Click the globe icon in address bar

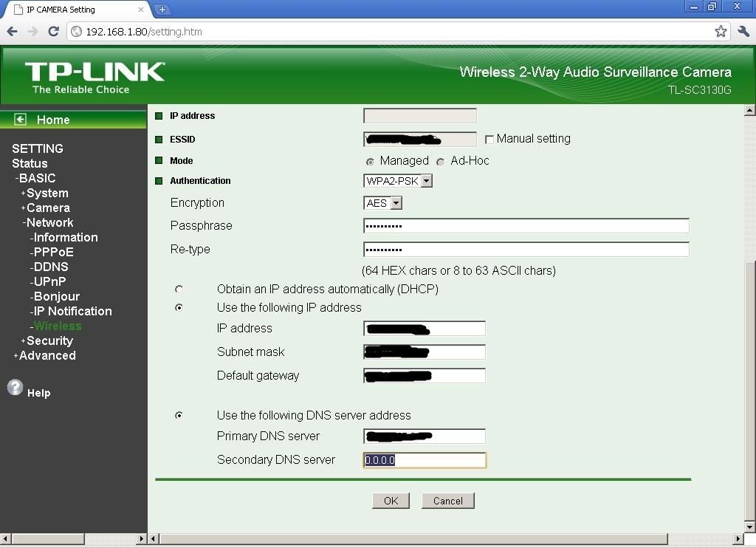pos(76,31)
